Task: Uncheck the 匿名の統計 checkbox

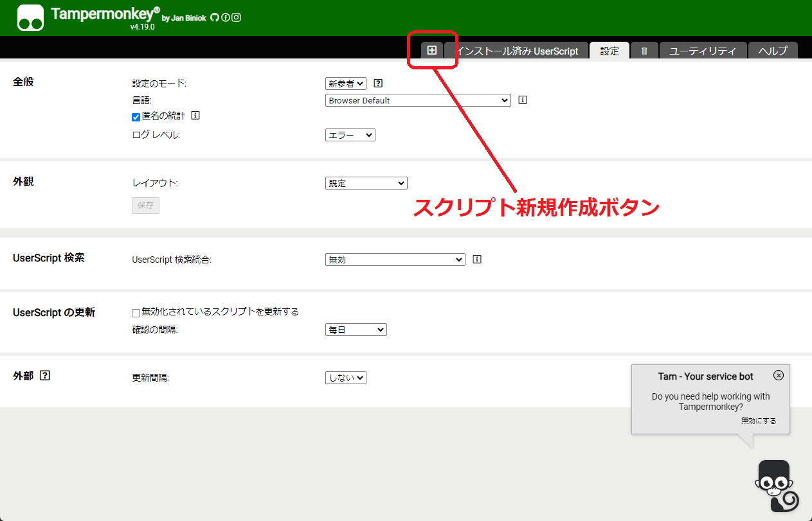Action: point(136,116)
